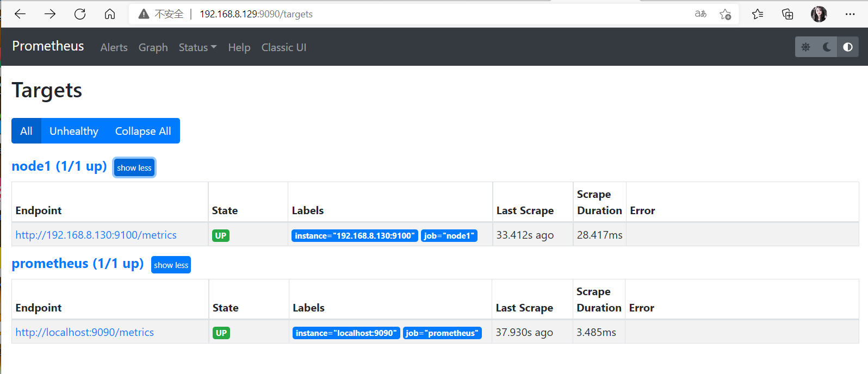Open http://localhost:9090/metrics endpoint
868x374 pixels.
[x=84, y=332]
